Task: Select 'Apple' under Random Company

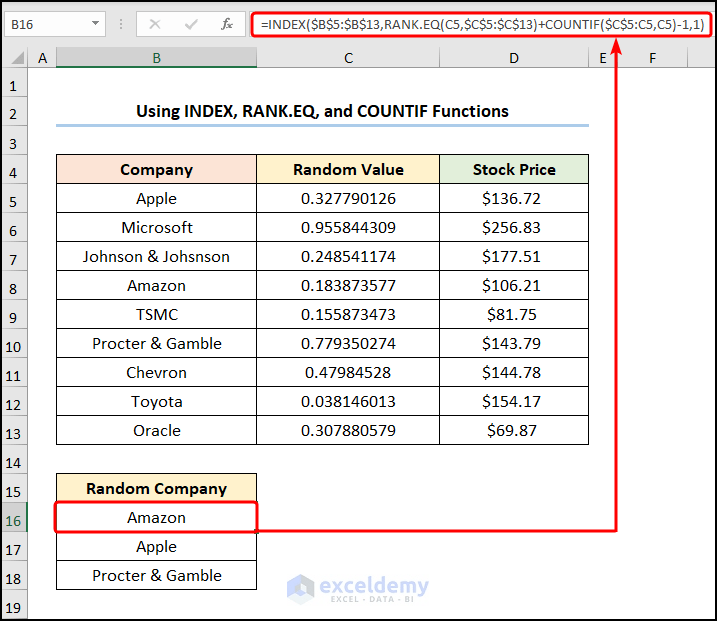Action: pos(156,546)
